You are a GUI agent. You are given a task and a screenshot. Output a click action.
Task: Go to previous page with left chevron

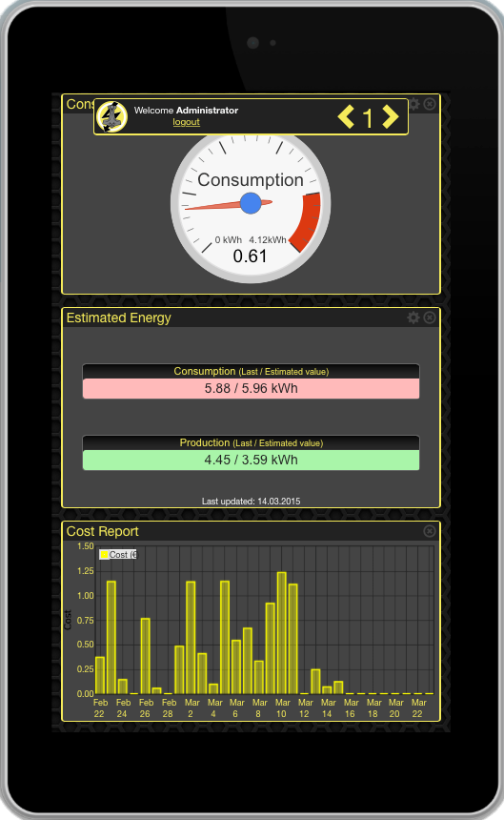pos(346,116)
